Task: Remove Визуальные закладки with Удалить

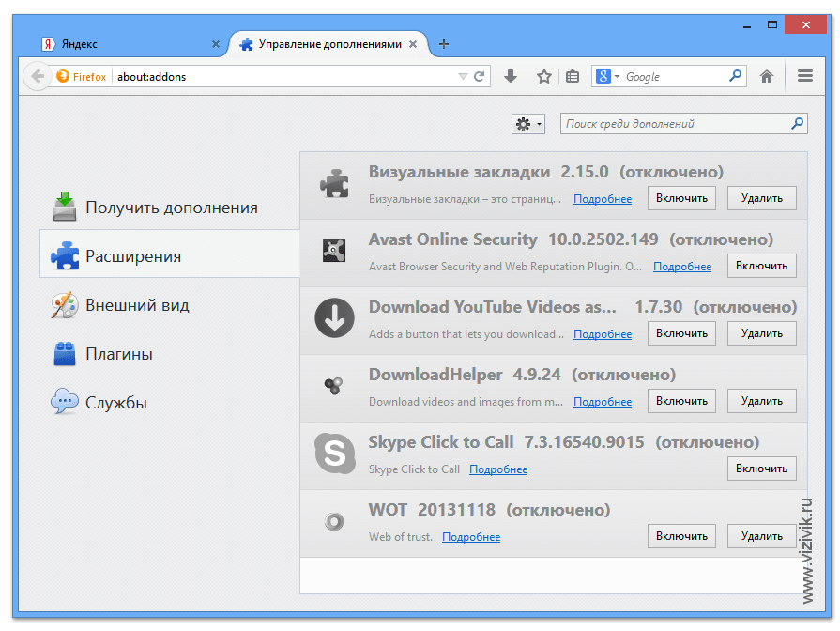Action: [761, 198]
